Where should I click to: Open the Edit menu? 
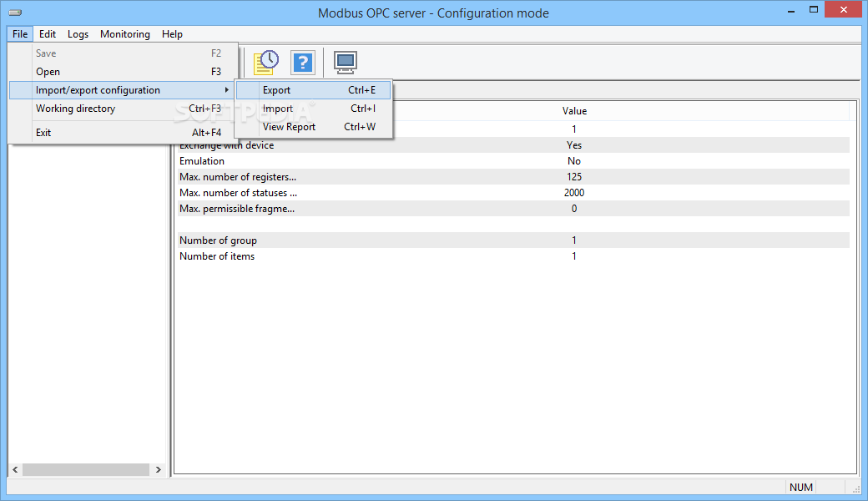48,33
